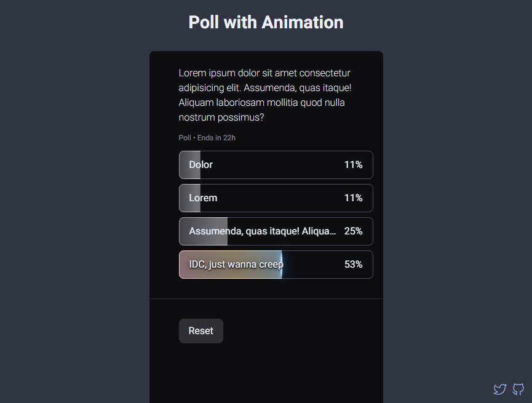Vote for the Dolor poll option

click(276, 165)
